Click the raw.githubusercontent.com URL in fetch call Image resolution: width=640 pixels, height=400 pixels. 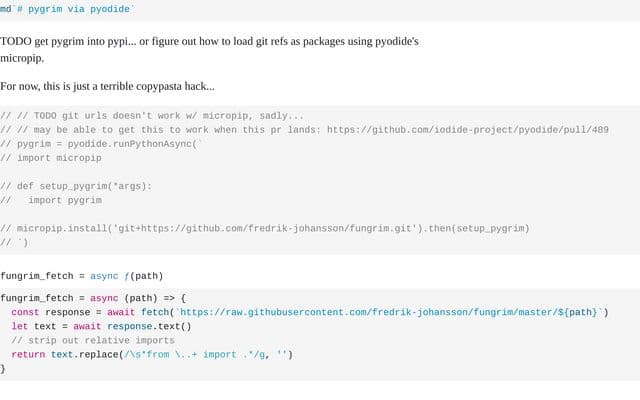(x=388, y=312)
